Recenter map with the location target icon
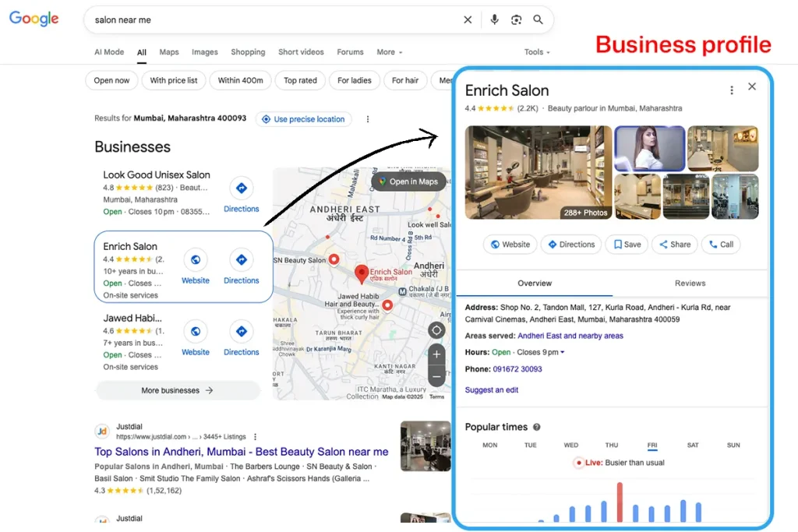This screenshot has height=532, width=798. pos(436,330)
